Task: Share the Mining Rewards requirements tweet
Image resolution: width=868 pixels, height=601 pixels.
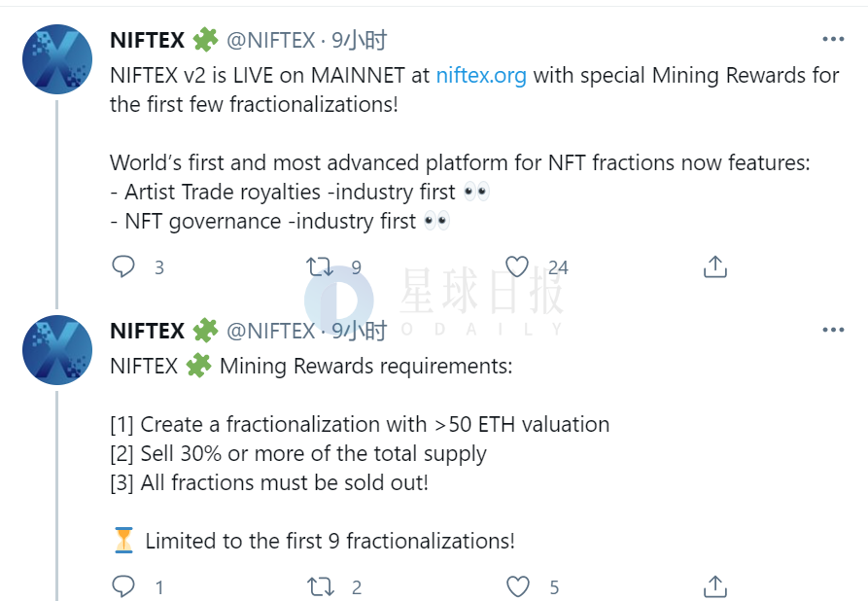Action: coord(714,586)
